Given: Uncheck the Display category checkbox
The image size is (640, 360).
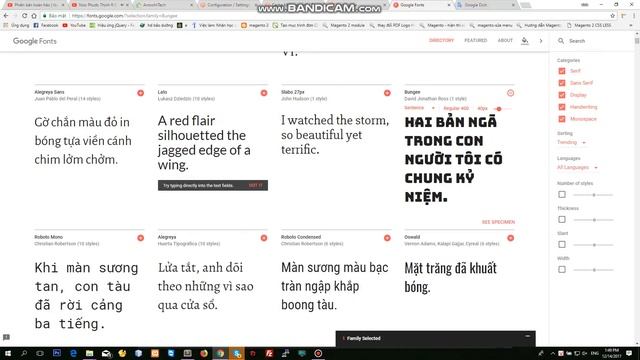Looking at the screenshot, I should coord(562,95).
